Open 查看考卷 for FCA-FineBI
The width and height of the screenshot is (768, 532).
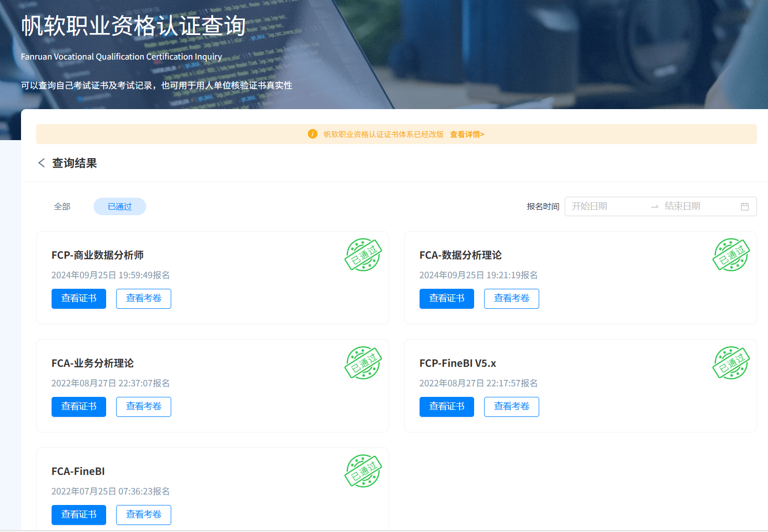144,515
